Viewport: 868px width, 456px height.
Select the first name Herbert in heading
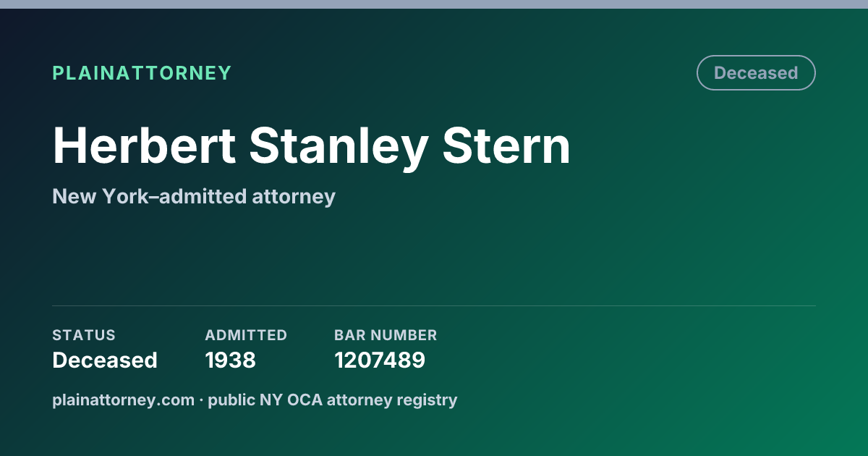click(144, 145)
